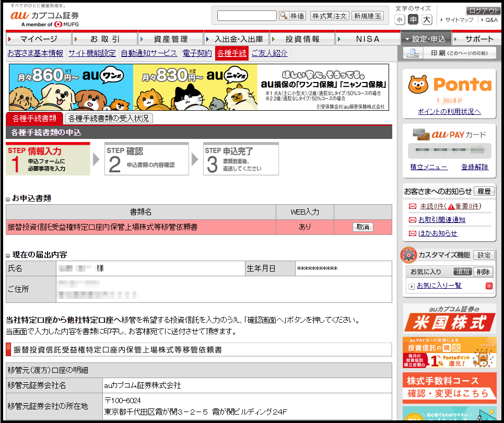Set text size to 大

pos(427,20)
